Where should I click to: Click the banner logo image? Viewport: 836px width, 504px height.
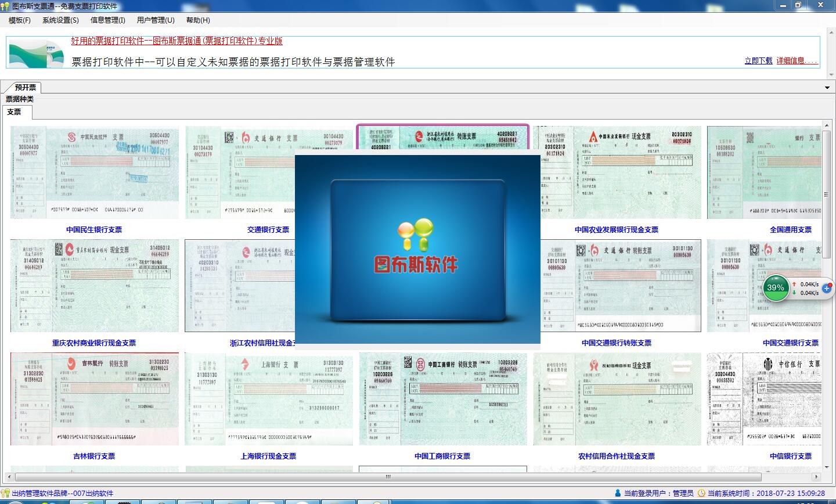[37, 53]
